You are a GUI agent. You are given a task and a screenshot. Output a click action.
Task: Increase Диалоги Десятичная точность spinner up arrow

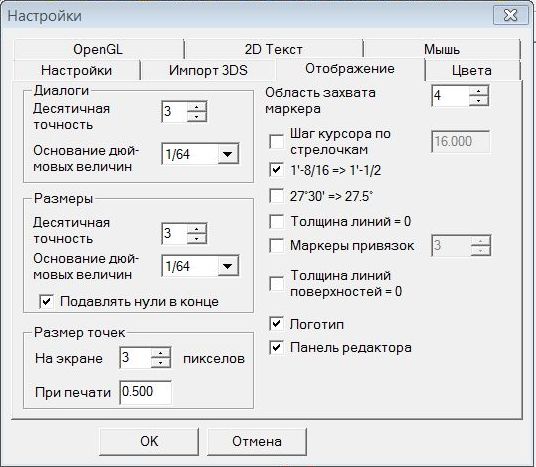point(197,107)
